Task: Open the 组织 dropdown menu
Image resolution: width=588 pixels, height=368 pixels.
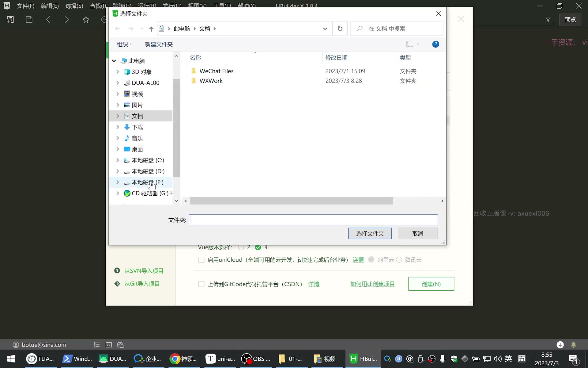Action: [124, 44]
